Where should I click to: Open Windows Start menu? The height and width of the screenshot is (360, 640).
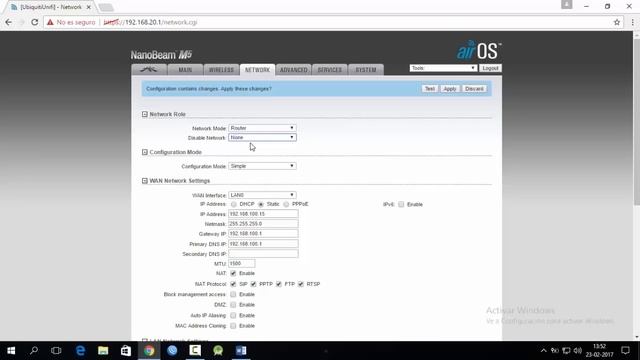tap(11, 351)
